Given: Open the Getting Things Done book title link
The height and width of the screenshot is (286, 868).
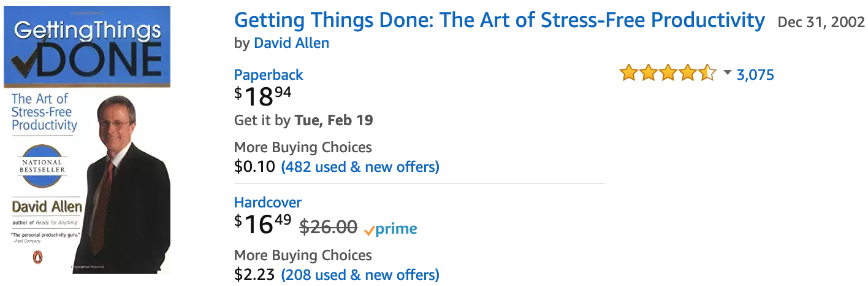Looking at the screenshot, I should (x=500, y=20).
